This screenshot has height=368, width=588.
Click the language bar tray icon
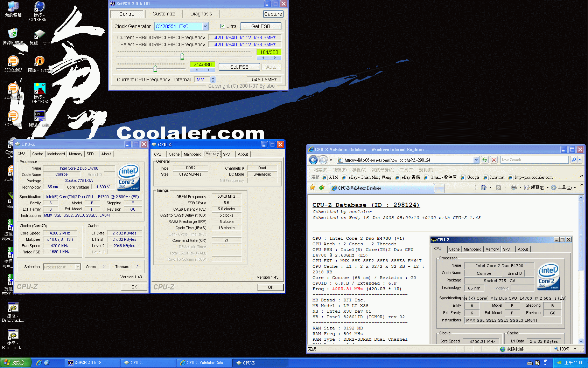pyautogui.click(x=530, y=363)
